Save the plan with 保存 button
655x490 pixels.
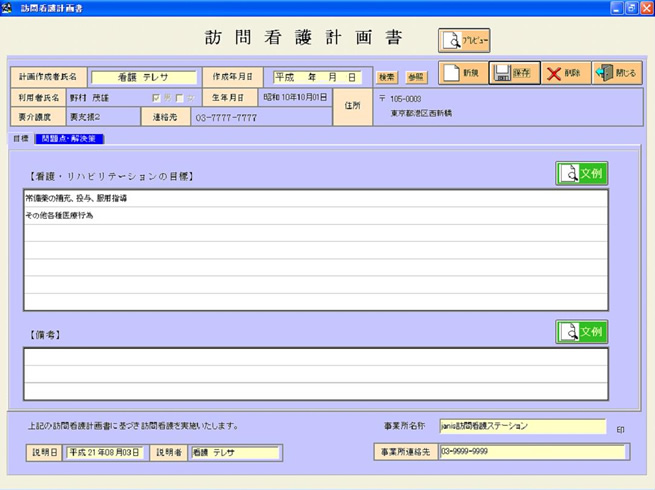[514, 74]
